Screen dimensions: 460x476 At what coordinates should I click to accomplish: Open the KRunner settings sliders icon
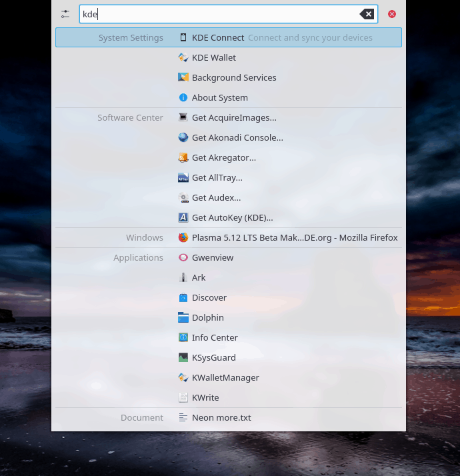coord(65,14)
